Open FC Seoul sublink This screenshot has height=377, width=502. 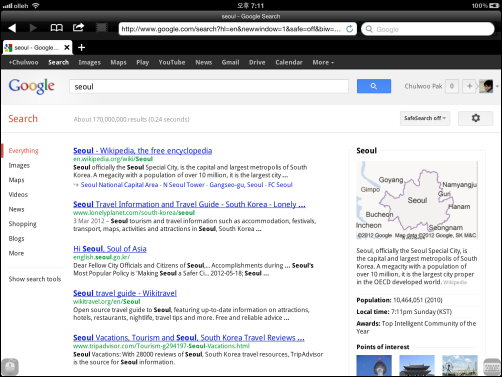(x=280, y=185)
